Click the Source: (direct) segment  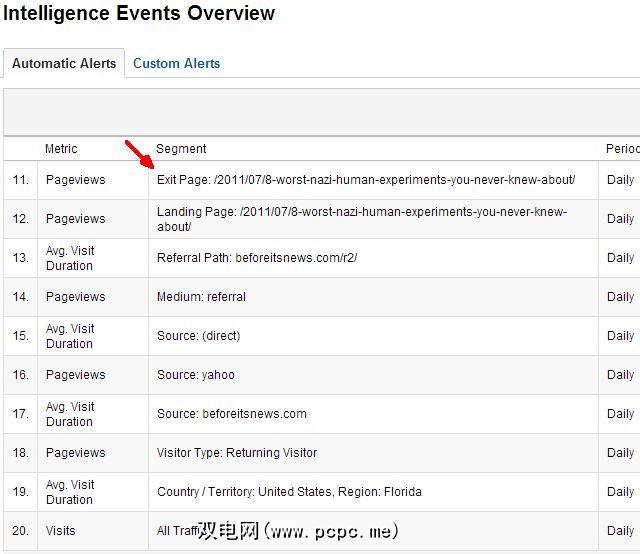[198, 336]
